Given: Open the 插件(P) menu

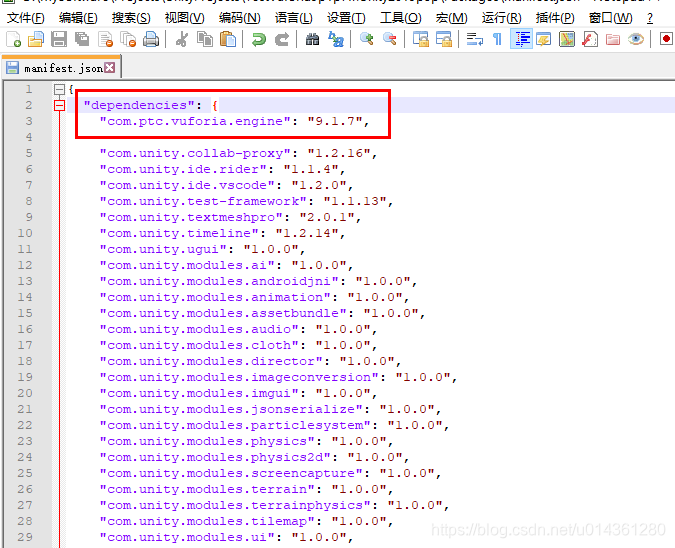Looking at the screenshot, I should [x=555, y=18].
